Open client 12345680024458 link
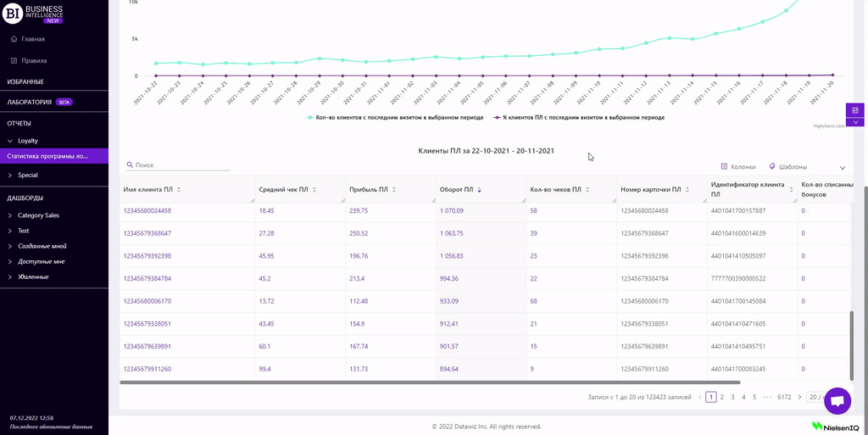The height and width of the screenshot is (435, 868). pyautogui.click(x=147, y=211)
